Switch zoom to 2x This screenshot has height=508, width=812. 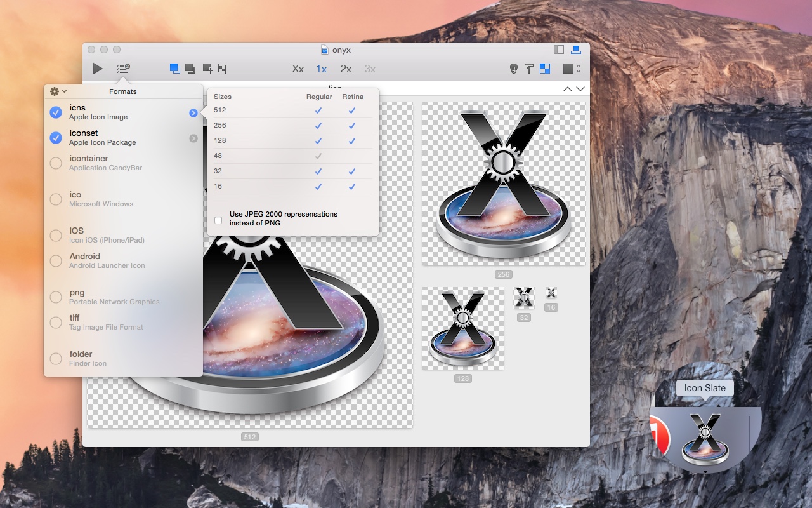pyautogui.click(x=344, y=69)
